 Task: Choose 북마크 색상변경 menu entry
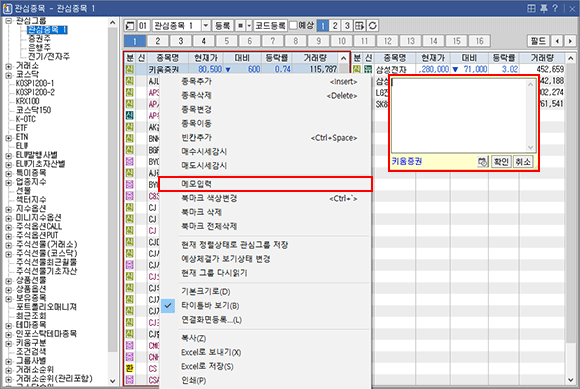tap(265, 198)
